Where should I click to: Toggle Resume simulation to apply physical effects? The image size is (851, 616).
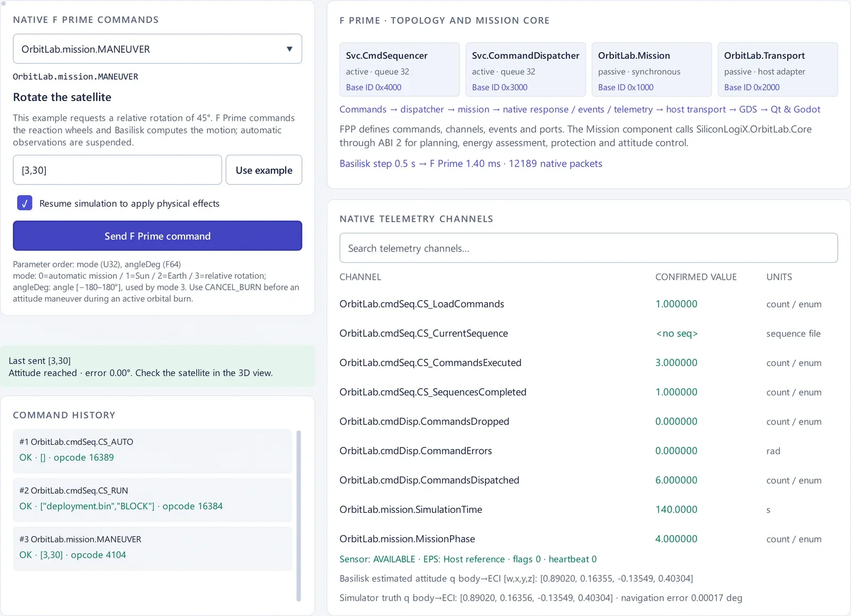coord(24,203)
